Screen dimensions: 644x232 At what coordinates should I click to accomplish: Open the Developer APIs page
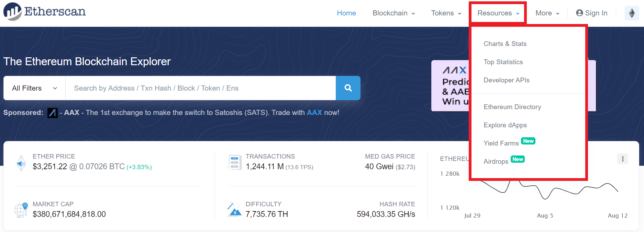(x=506, y=80)
